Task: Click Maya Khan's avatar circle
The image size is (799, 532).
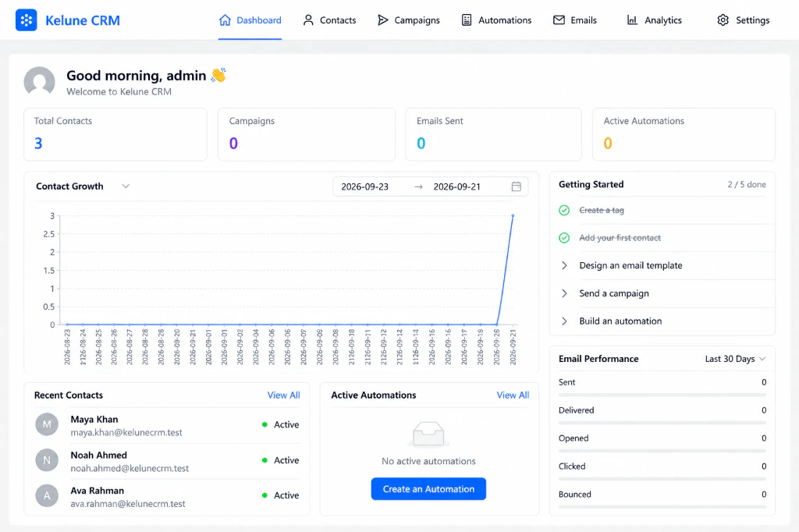Action: pos(47,424)
